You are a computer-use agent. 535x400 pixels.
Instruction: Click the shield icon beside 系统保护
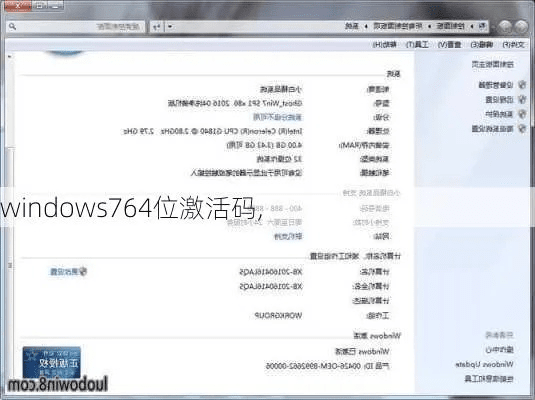522,114
